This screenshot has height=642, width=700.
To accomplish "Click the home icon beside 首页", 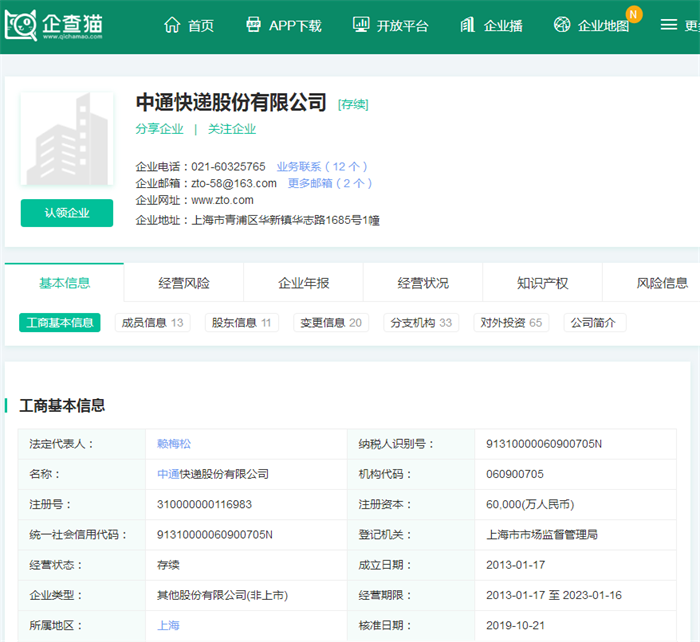I will [172, 25].
